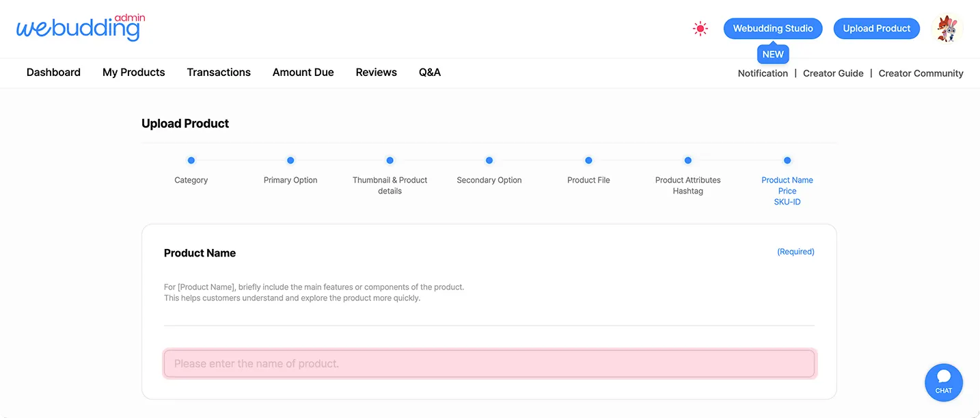View the Amount Due section
The image size is (980, 418).
tap(303, 73)
